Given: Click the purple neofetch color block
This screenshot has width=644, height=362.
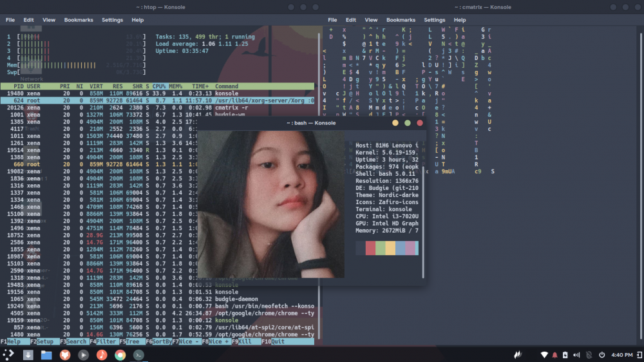Looking at the screenshot, I should (x=410, y=248).
